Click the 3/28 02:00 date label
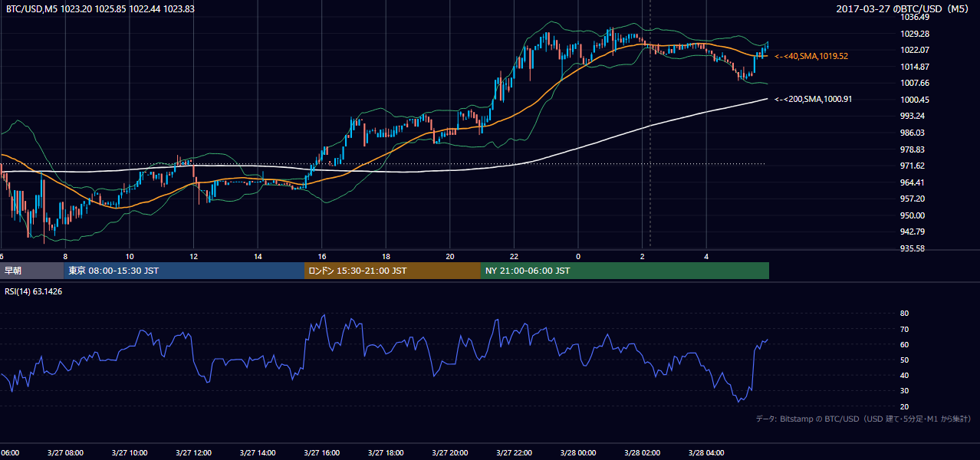Viewport: 980px width, 460px height. click(642, 453)
